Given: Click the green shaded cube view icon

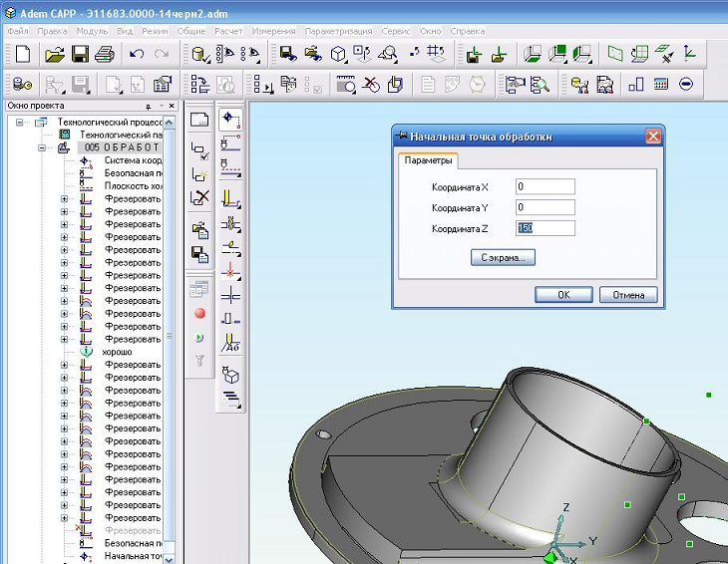Looking at the screenshot, I should 557,54.
